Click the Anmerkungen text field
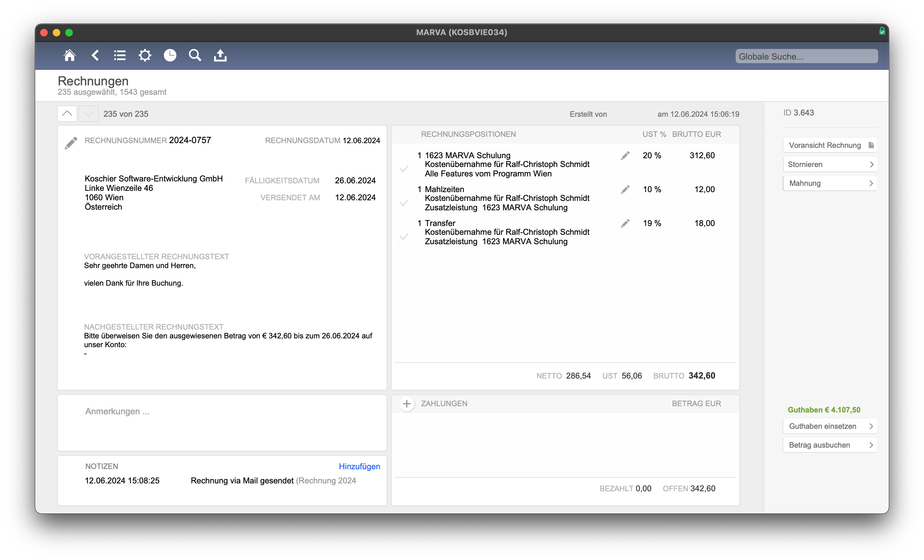 tap(222, 423)
